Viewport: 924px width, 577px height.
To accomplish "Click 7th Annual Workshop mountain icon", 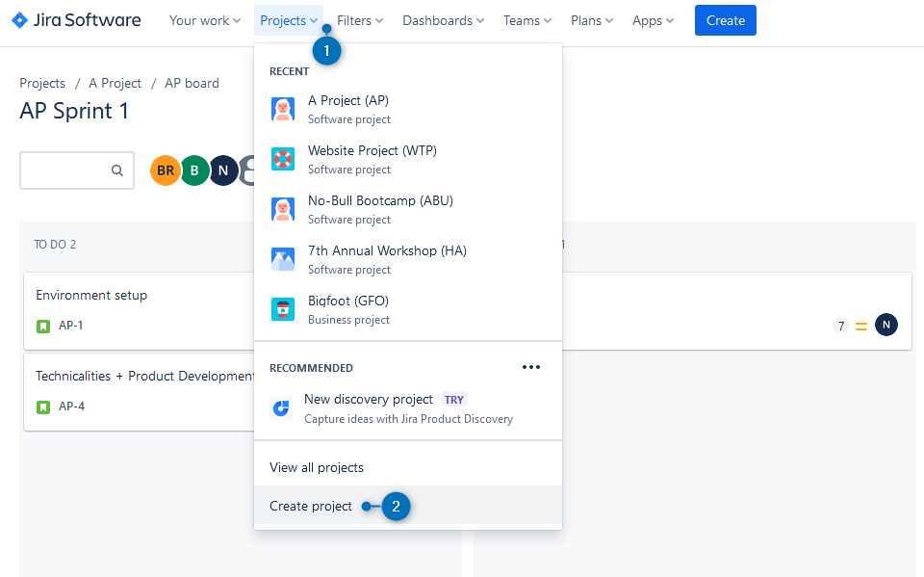I will [x=283, y=259].
